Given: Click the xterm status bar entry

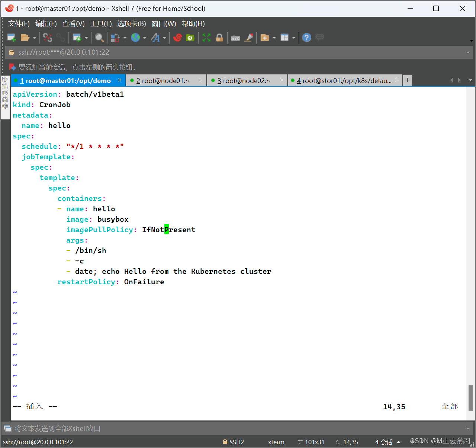Looking at the screenshot, I should 276,442.
